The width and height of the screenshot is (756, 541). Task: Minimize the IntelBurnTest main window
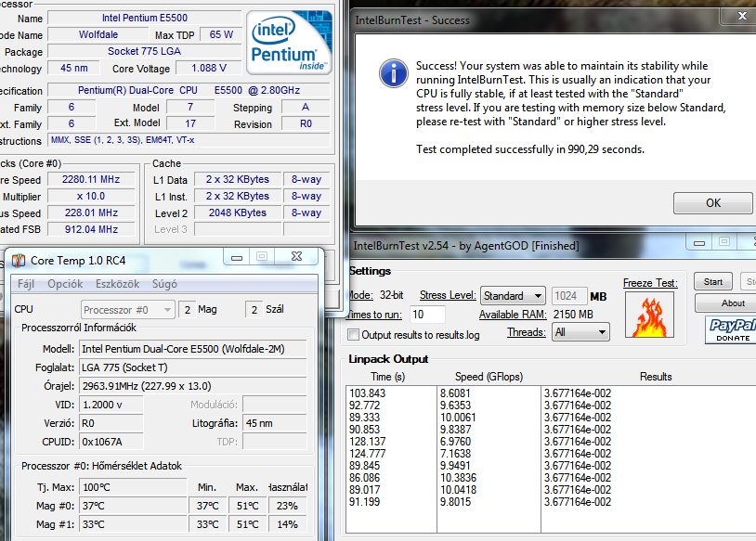pos(699,242)
